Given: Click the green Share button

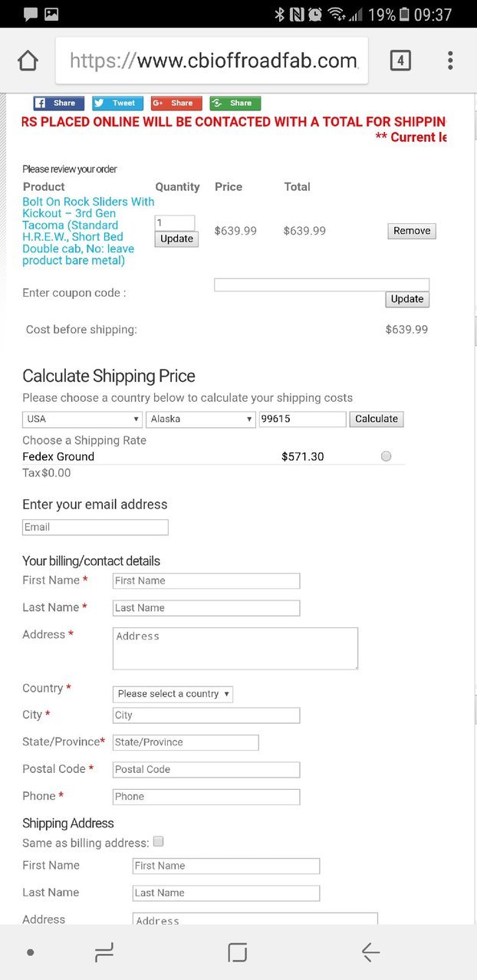Looking at the screenshot, I should pos(235,103).
